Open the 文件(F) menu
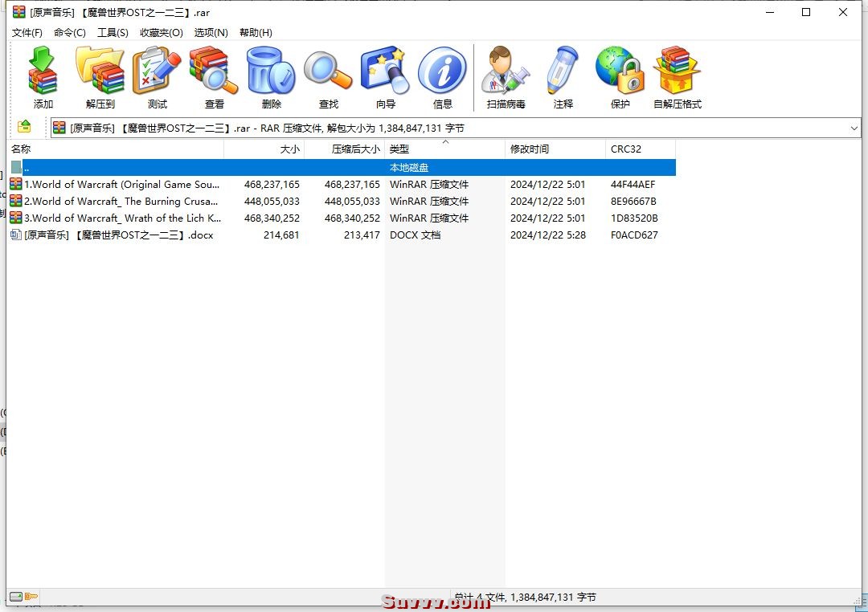 pyautogui.click(x=27, y=33)
